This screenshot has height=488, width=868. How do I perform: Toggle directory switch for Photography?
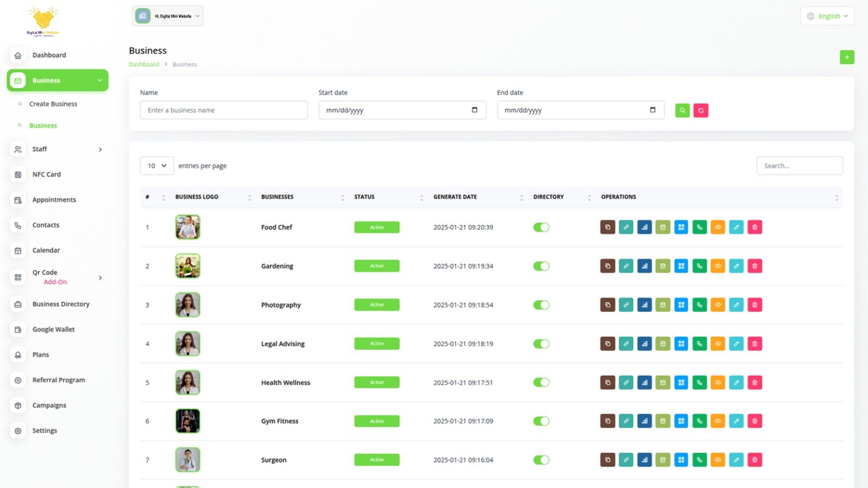click(541, 305)
